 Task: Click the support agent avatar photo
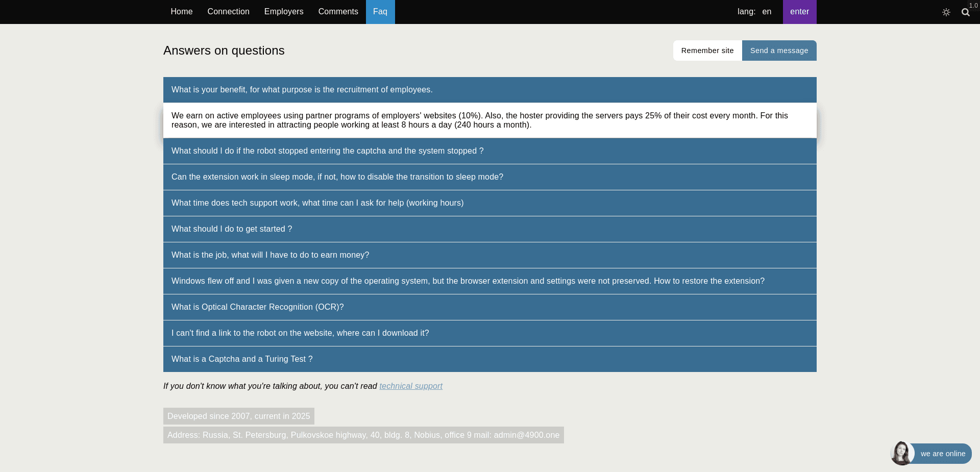coord(902,453)
